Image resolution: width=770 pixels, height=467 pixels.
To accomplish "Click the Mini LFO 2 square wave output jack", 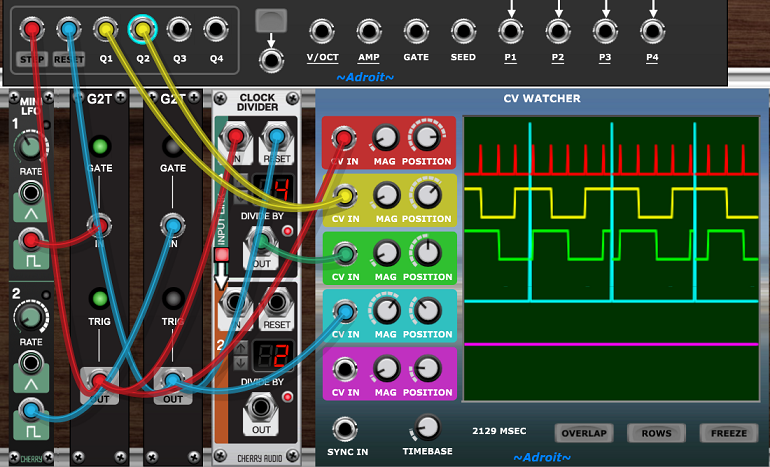I will pyautogui.click(x=30, y=411).
